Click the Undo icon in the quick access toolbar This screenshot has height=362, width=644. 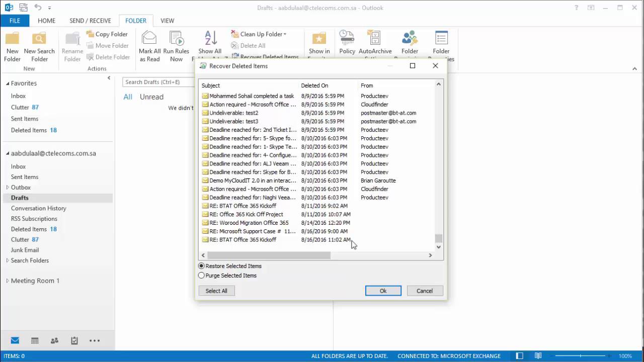(38, 8)
